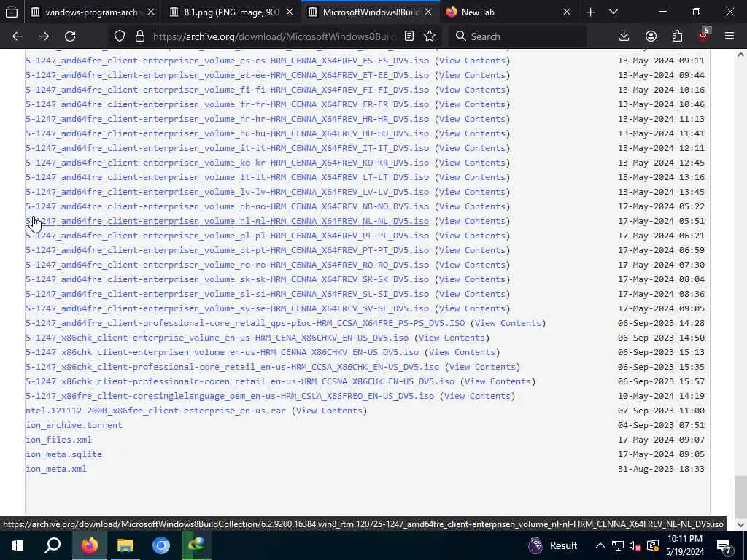Open the Windows Start menu
Image resolution: width=747 pixels, height=560 pixels.
[x=18, y=545]
